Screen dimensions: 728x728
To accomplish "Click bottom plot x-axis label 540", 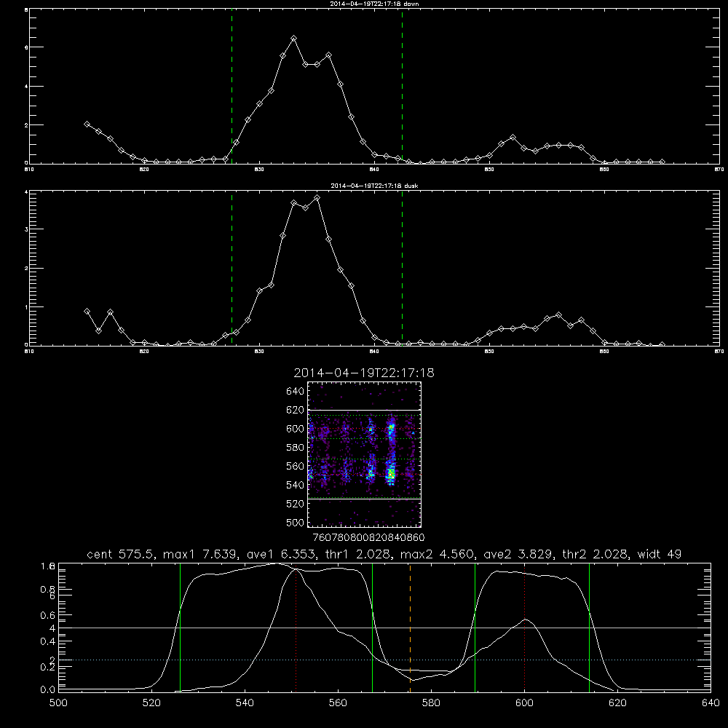I will 245,703.
